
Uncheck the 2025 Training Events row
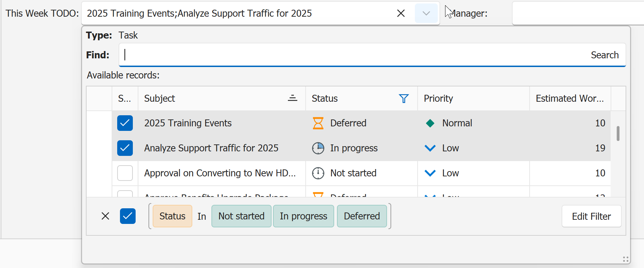pyautogui.click(x=125, y=123)
